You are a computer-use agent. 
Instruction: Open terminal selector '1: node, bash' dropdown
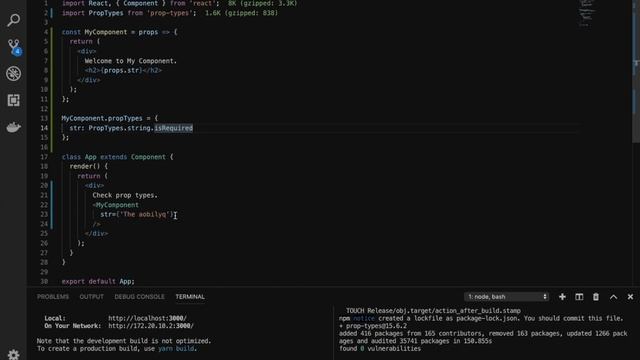click(x=507, y=297)
